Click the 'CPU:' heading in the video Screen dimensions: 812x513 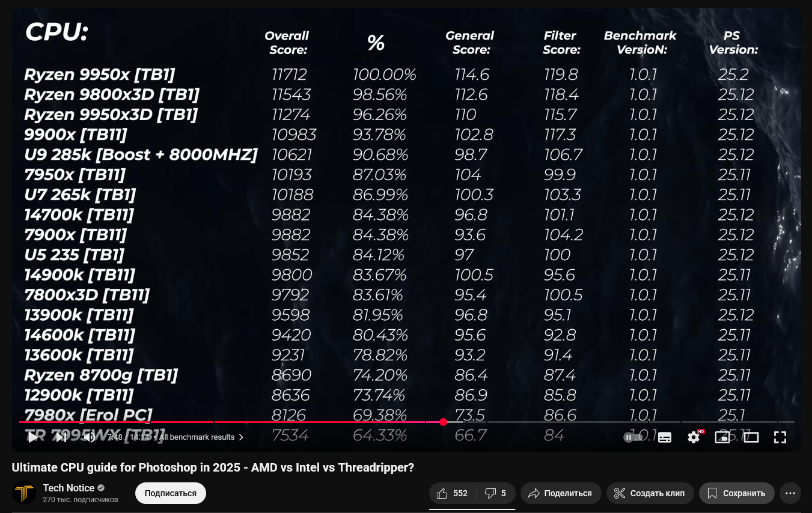[56, 32]
